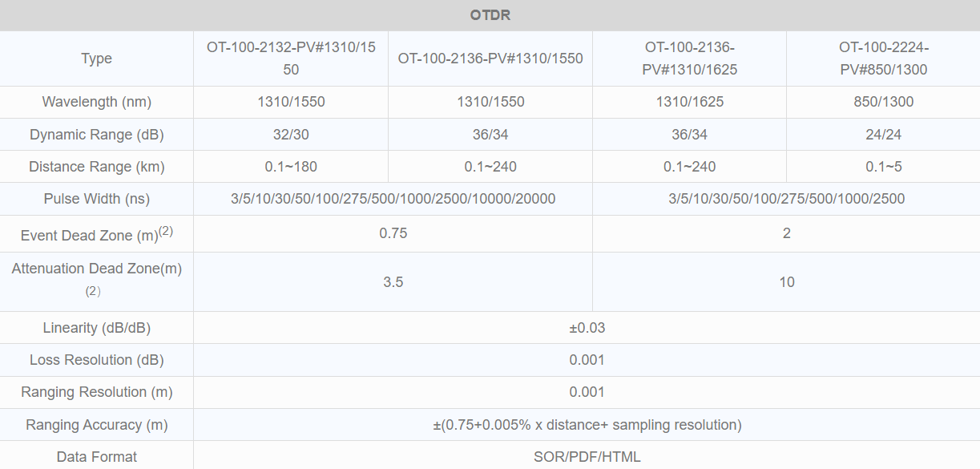980x469 pixels.
Task: Select the Pulse Width (ns) row label
Action: [96, 199]
